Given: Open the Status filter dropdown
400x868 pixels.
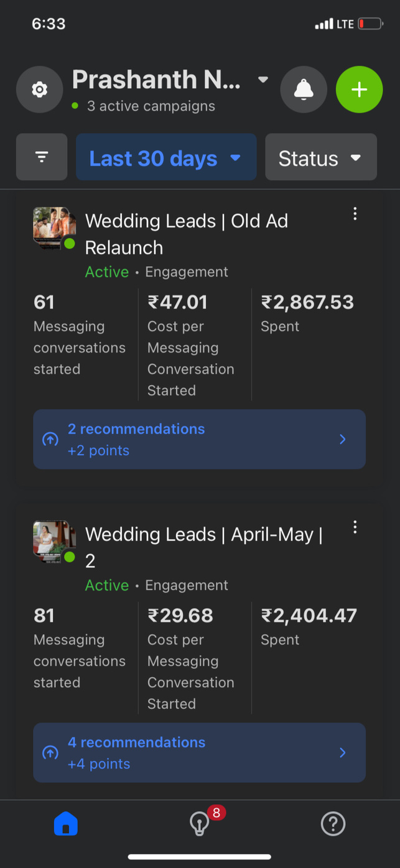Looking at the screenshot, I should coord(320,158).
